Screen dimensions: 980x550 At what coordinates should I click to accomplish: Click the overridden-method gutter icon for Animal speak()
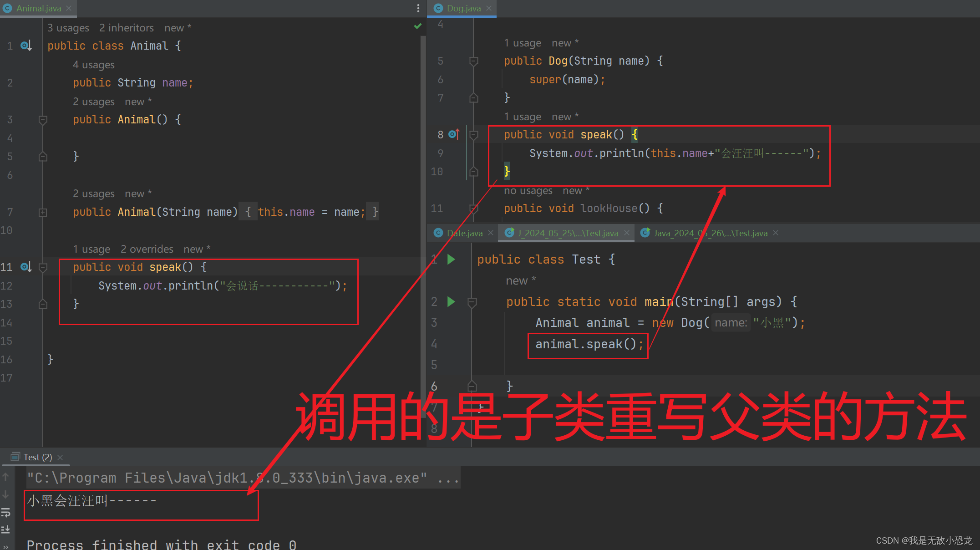[x=26, y=267]
